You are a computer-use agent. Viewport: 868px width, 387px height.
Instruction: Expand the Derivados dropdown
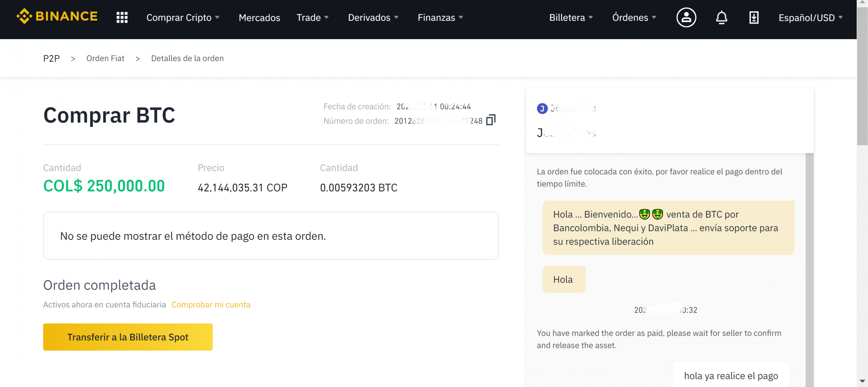373,17
